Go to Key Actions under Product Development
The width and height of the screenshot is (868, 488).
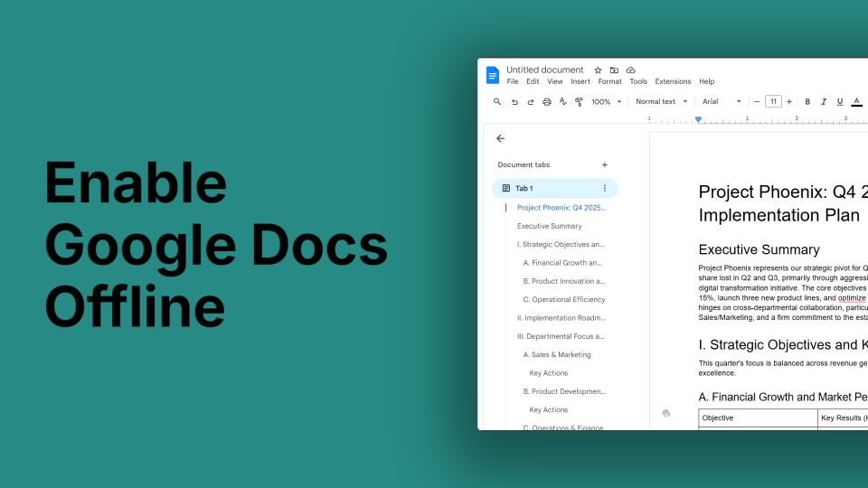point(548,409)
